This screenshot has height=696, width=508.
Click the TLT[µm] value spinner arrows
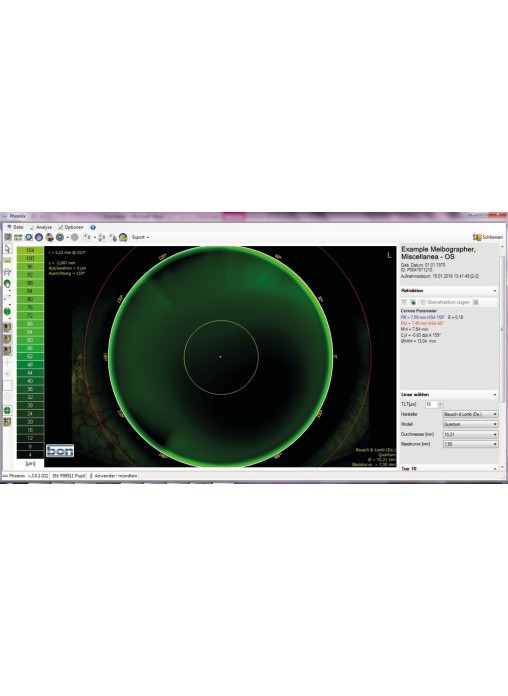pyautogui.click(x=440, y=404)
